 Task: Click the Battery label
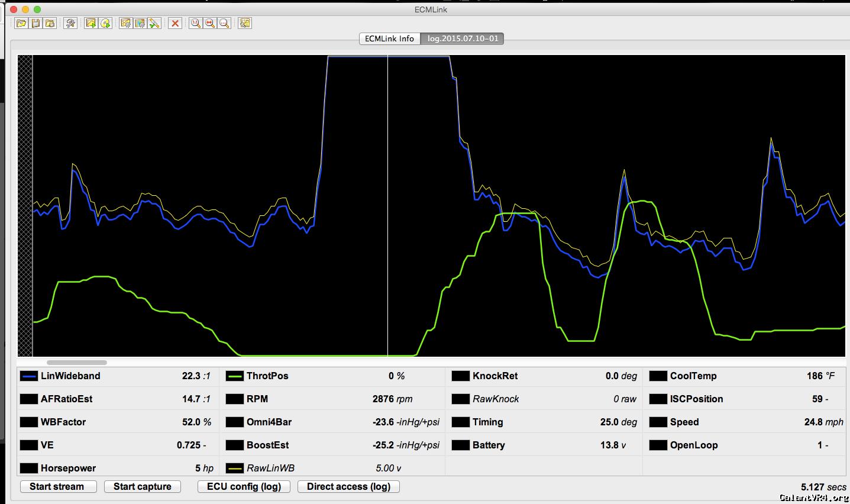pos(489,445)
